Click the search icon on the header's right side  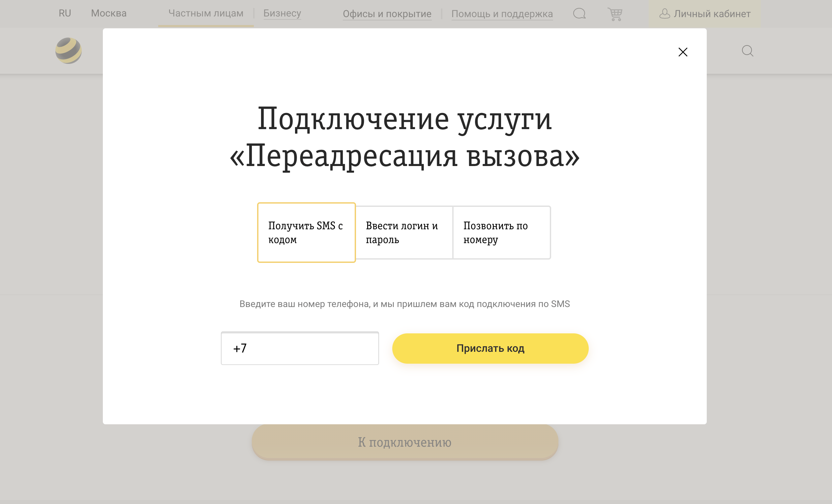(748, 51)
